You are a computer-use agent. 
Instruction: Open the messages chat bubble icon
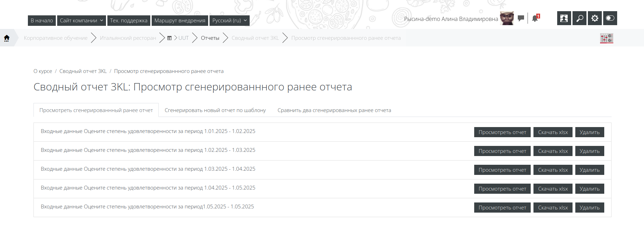click(521, 19)
